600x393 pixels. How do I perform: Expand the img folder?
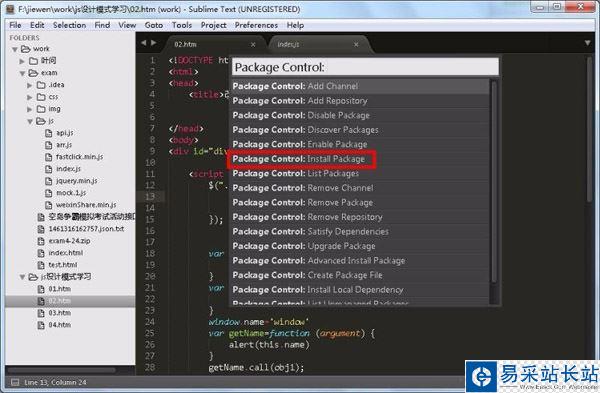(29, 109)
